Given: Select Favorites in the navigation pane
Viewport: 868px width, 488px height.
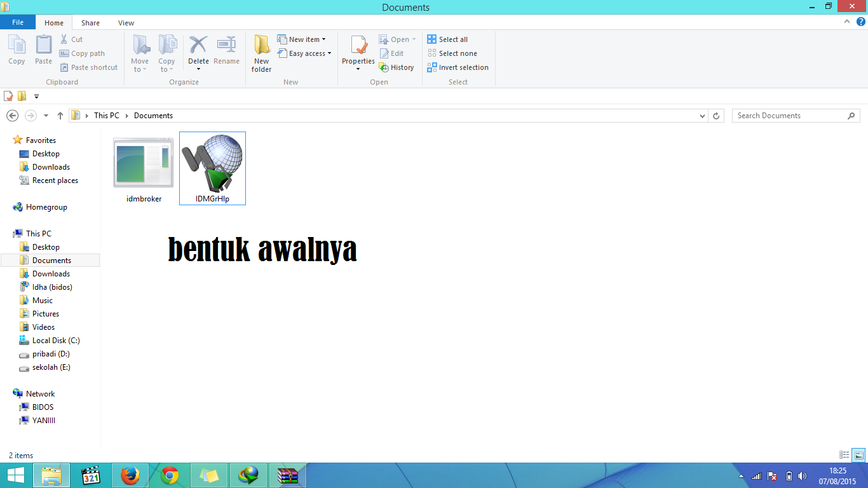Looking at the screenshot, I should pos(41,140).
